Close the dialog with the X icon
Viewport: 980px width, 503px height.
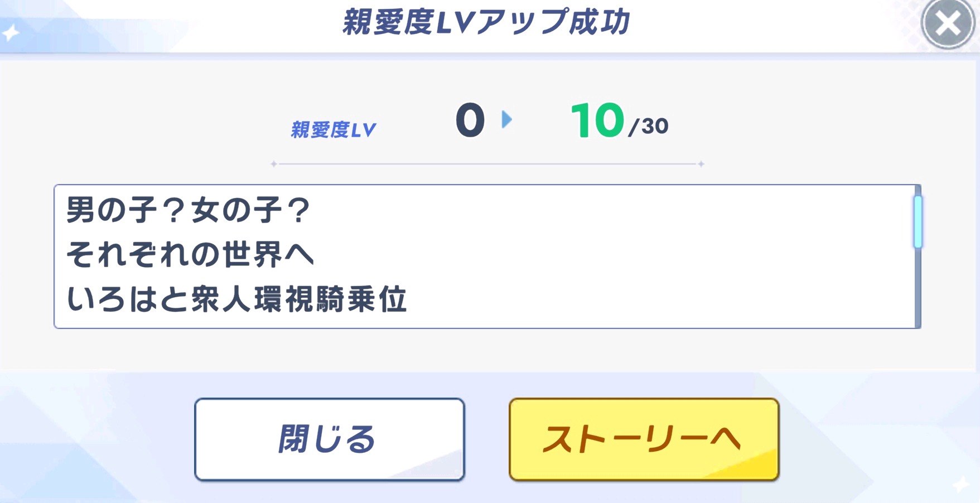pyautogui.click(x=947, y=24)
